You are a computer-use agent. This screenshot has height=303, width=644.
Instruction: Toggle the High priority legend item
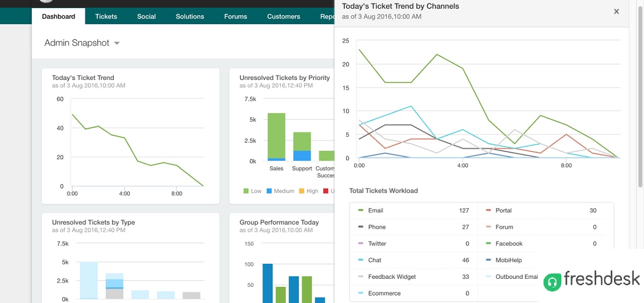click(x=309, y=191)
